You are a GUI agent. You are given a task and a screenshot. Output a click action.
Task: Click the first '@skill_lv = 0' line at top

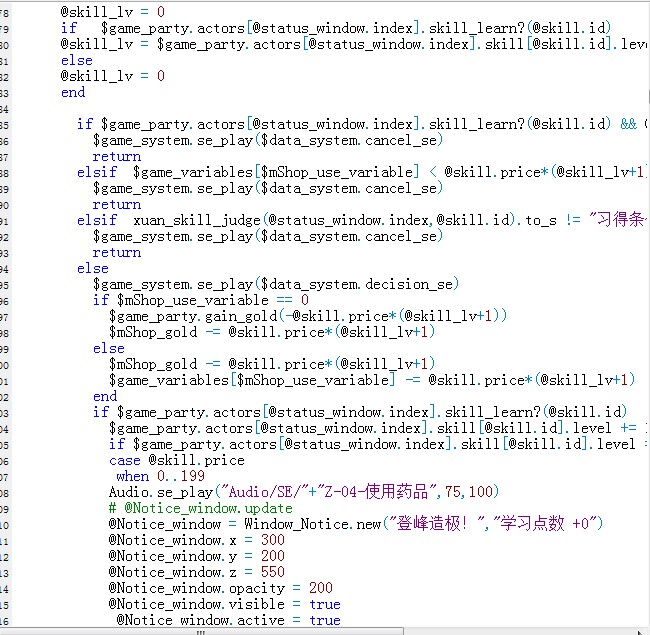113,12
